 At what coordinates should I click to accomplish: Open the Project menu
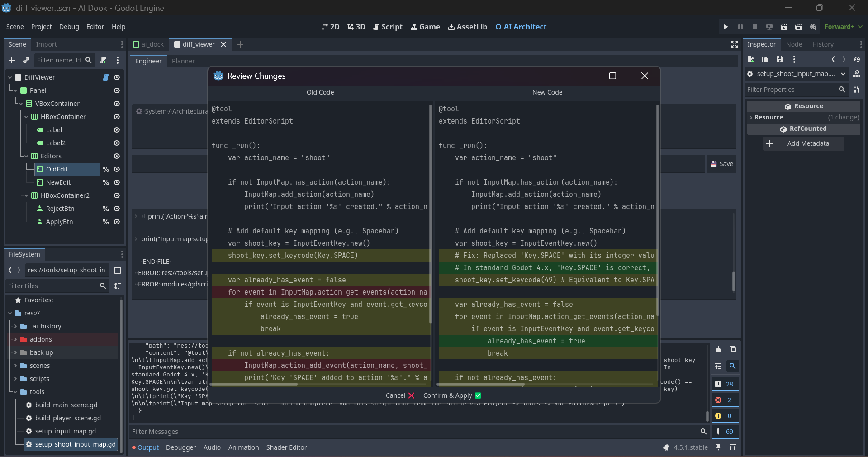click(41, 27)
